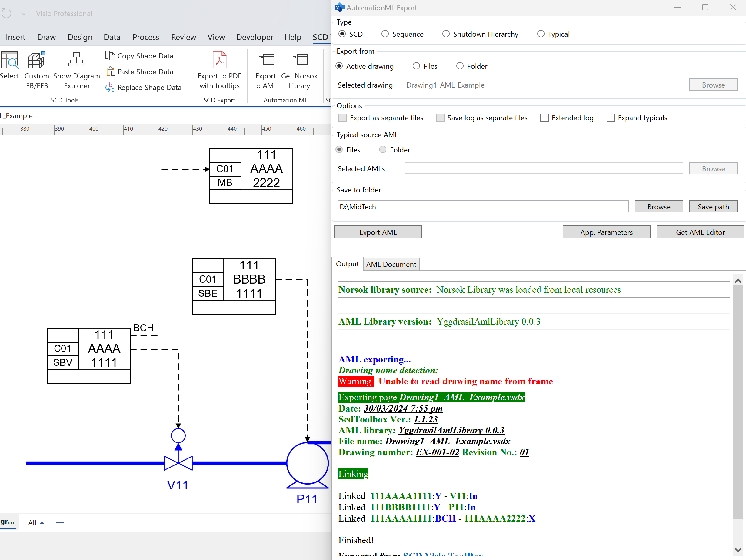Image resolution: width=746 pixels, height=560 pixels.
Task: Select Shutdown Hierarchy radio button
Action: pos(446,34)
